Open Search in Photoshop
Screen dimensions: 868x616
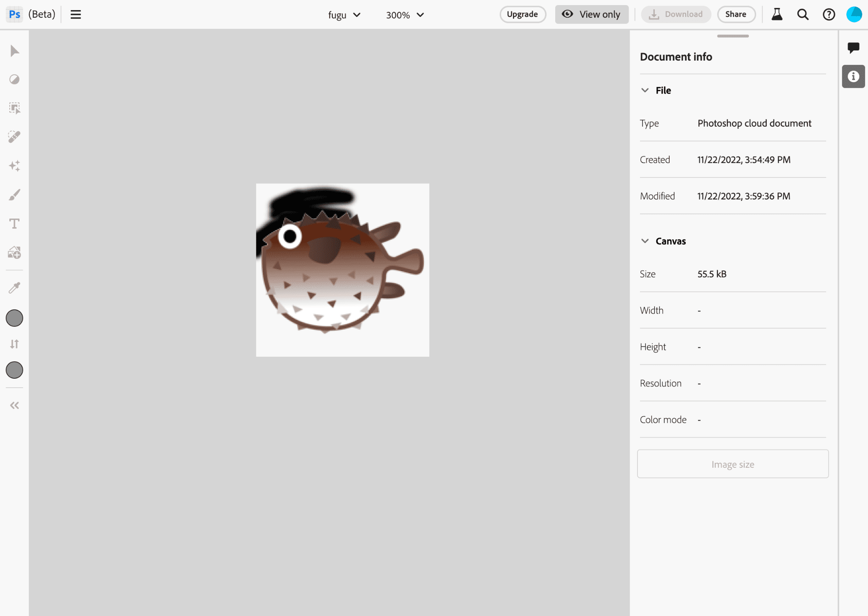point(803,15)
